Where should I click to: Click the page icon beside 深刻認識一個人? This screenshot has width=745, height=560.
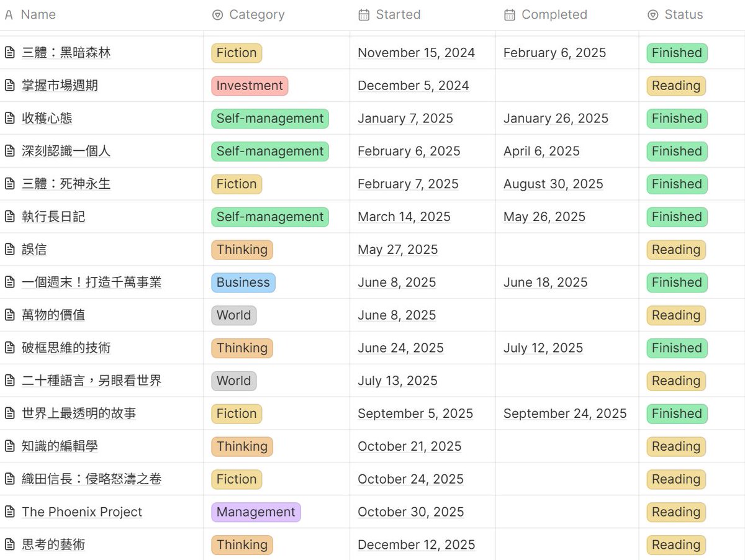pos(9,151)
